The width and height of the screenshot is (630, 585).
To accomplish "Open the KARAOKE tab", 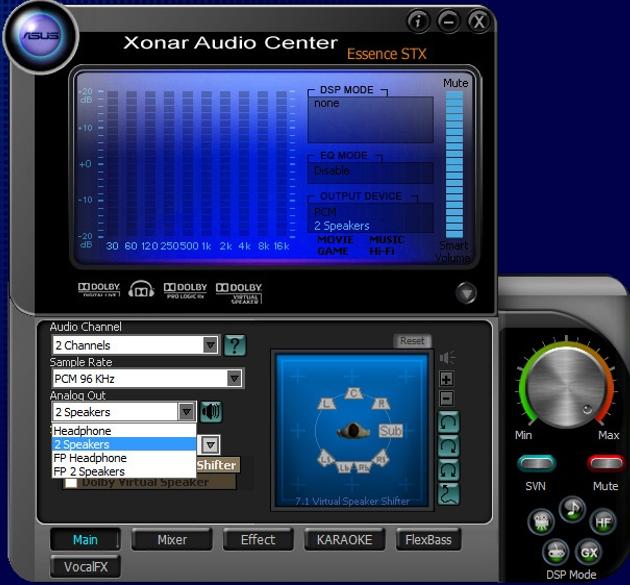I will [x=344, y=539].
